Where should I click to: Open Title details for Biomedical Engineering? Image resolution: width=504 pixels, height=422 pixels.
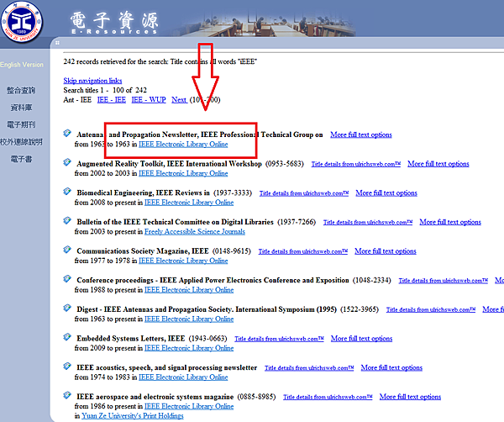(x=304, y=193)
